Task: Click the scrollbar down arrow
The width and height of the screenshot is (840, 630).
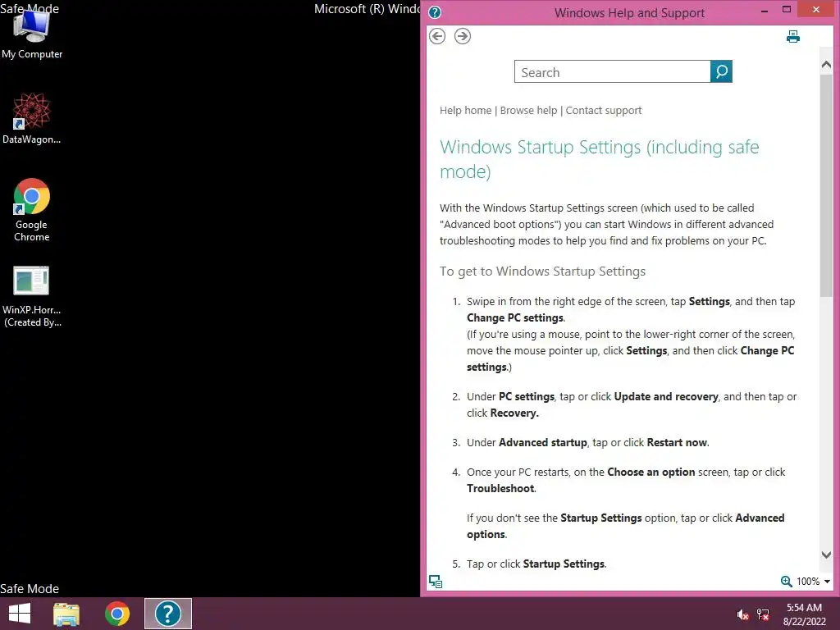Action: tap(826, 555)
